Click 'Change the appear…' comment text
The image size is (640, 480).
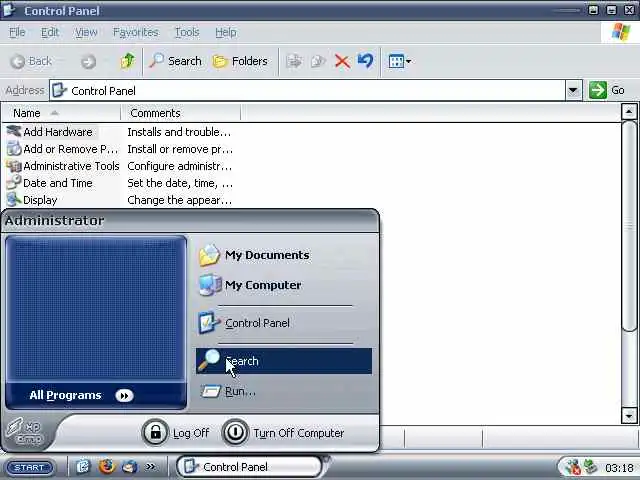(180, 200)
